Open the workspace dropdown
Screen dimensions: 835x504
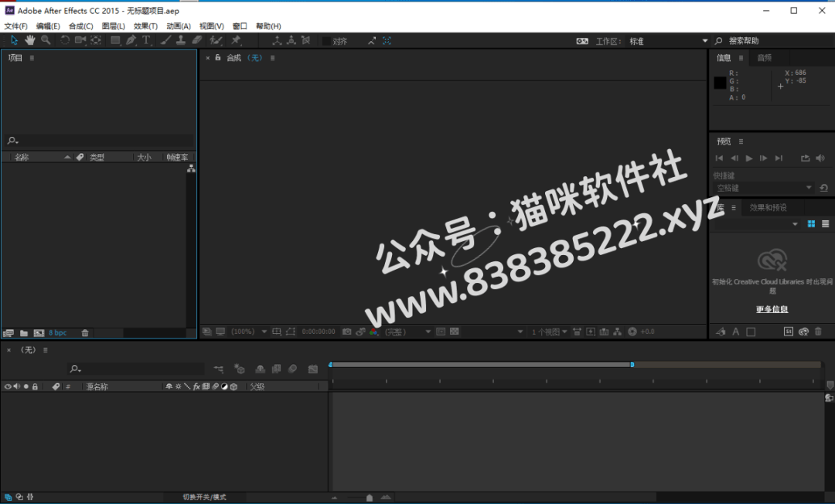point(668,41)
